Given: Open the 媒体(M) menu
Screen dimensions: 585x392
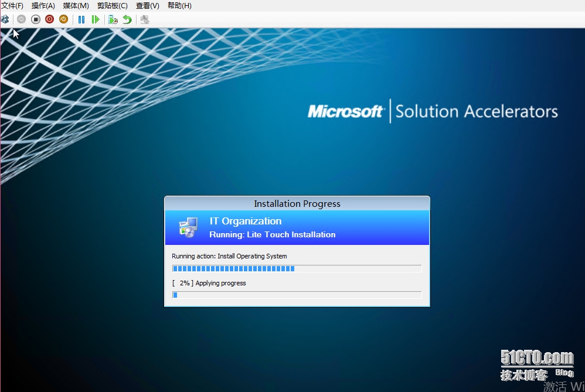Looking at the screenshot, I should (76, 6).
